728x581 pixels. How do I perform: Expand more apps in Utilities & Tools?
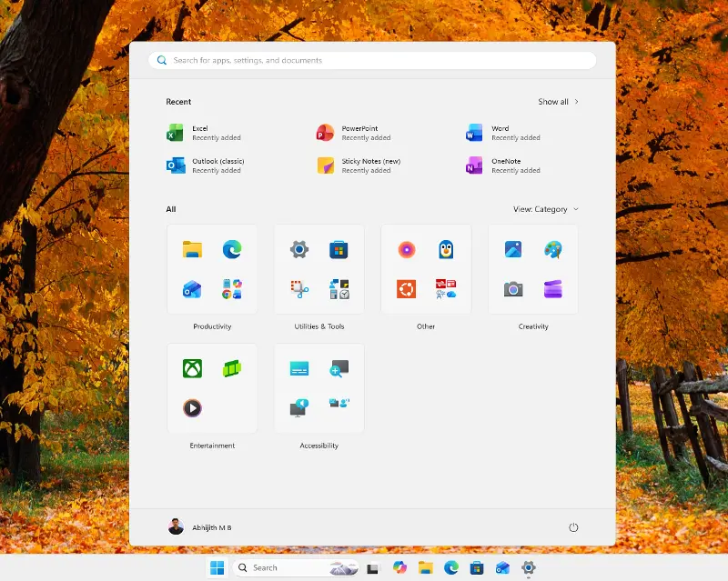tap(339, 289)
